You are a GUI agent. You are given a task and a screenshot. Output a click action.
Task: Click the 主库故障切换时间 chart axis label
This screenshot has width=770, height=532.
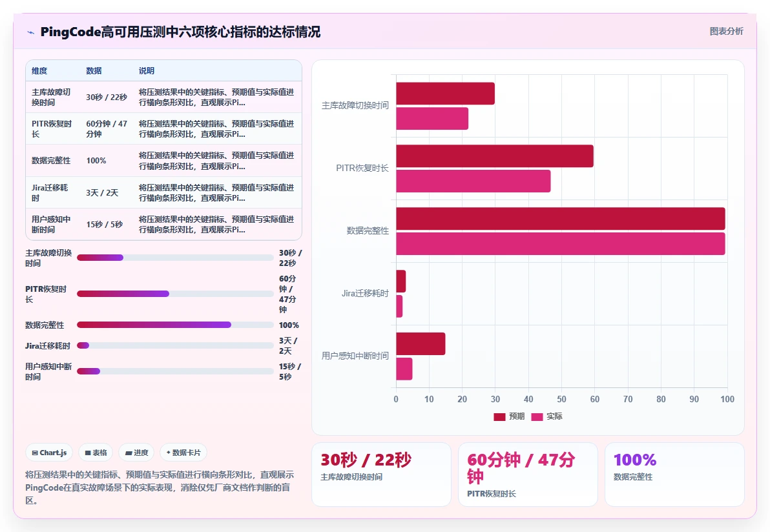(x=355, y=105)
